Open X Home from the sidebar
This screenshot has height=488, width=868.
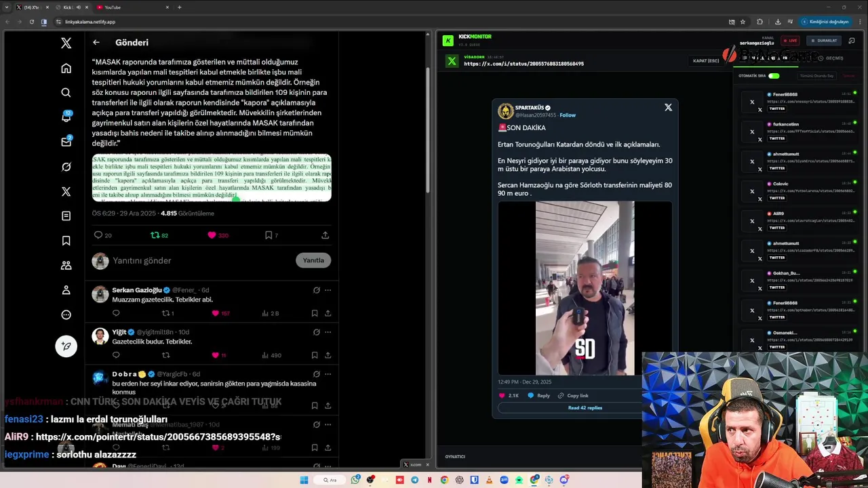66,68
